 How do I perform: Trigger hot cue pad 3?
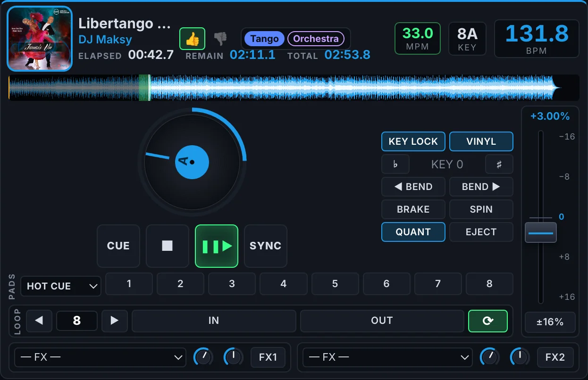pyautogui.click(x=232, y=284)
